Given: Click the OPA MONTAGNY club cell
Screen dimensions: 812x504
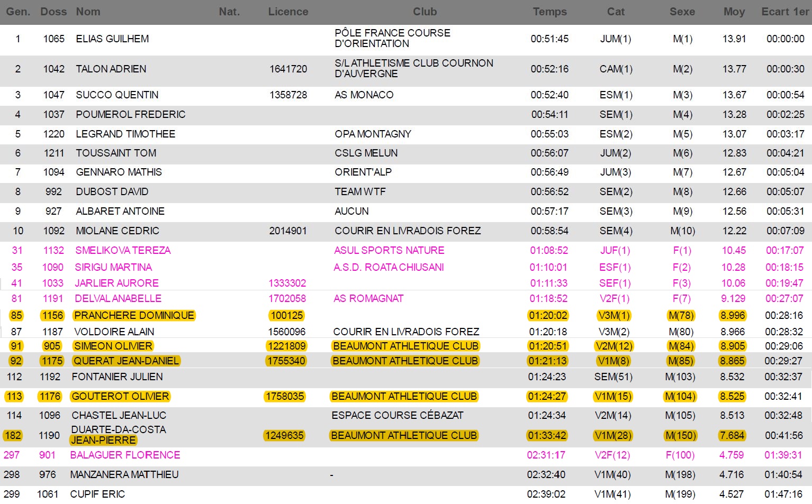Looking at the screenshot, I should point(373,134).
